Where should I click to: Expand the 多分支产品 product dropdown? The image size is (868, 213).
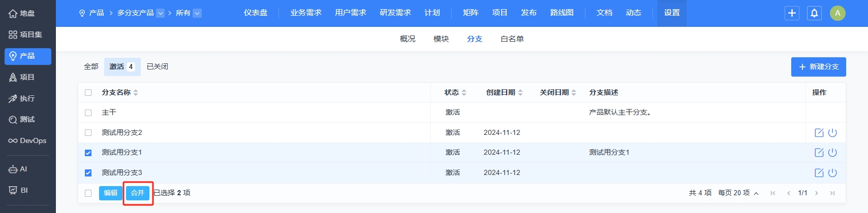[160, 13]
